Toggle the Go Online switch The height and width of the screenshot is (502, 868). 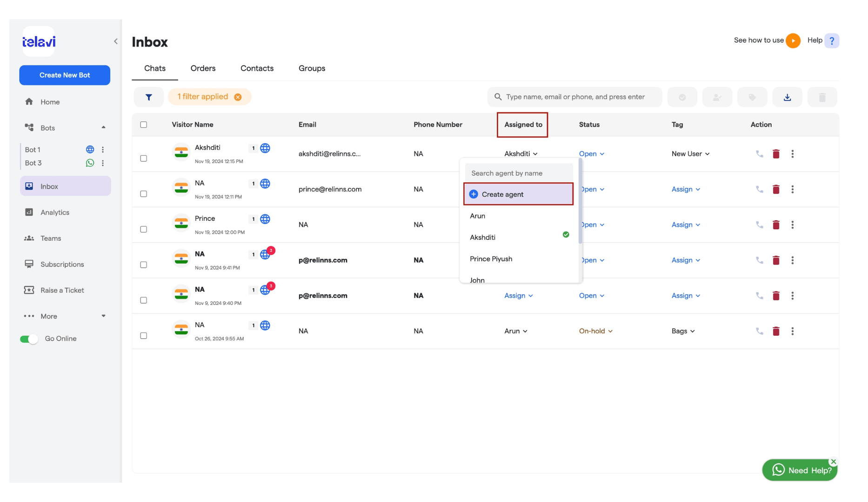(x=29, y=339)
